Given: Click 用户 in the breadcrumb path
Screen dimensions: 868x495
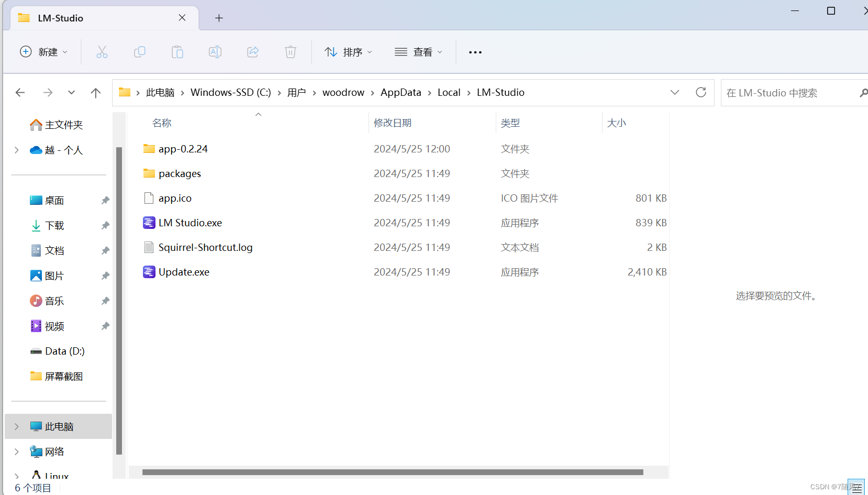Looking at the screenshot, I should click(x=297, y=93).
